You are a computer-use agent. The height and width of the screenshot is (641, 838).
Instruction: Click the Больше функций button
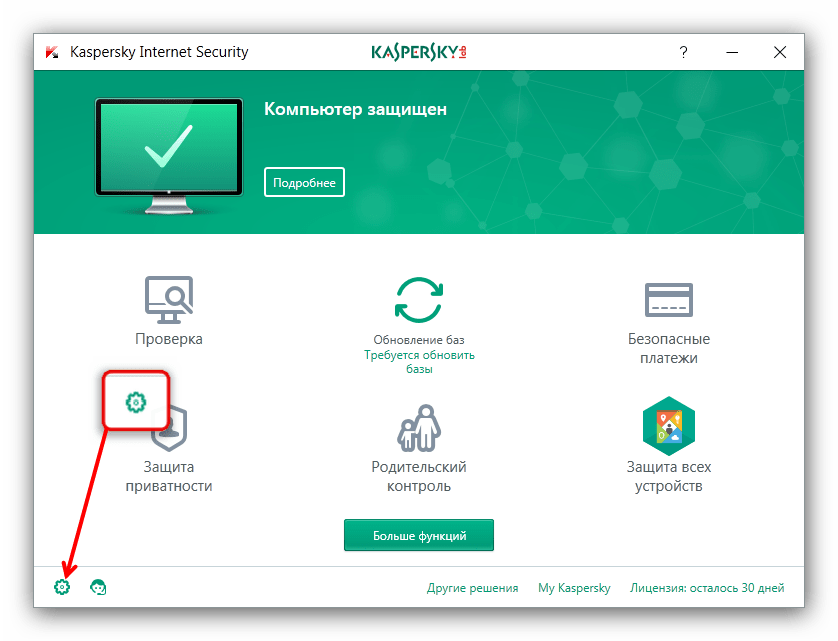(419, 535)
